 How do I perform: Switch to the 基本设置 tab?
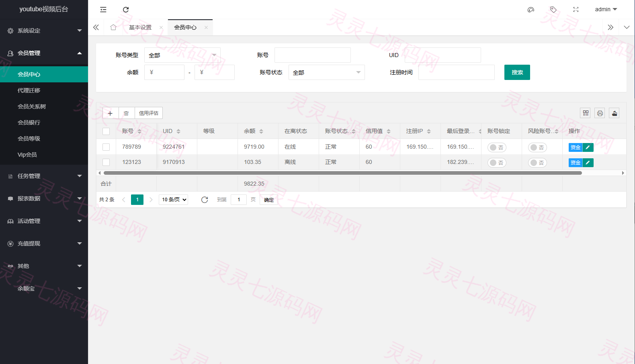[x=140, y=27]
